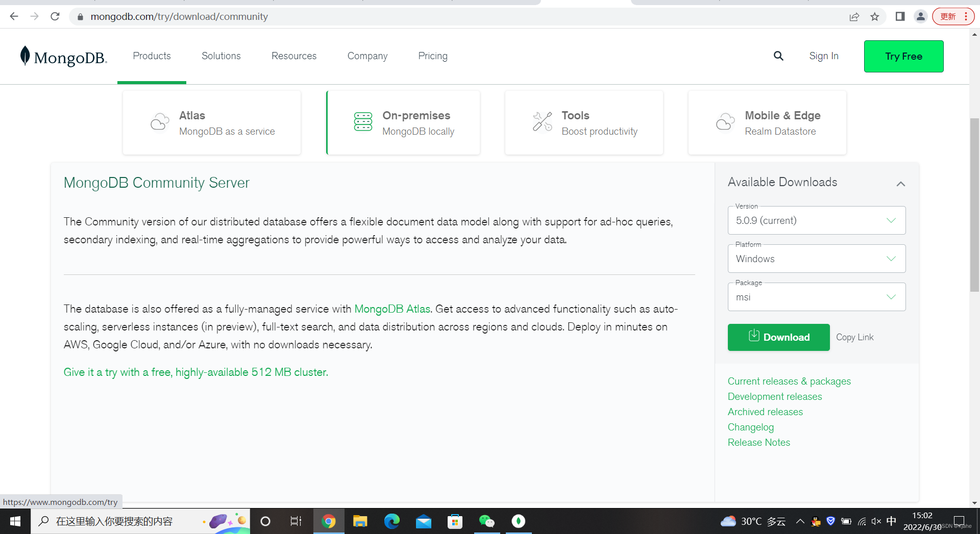Image resolution: width=980 pixels, height=534 pixels.
Task: Open the Company menu
Action: pyautogui.click(x=367, y=56)
